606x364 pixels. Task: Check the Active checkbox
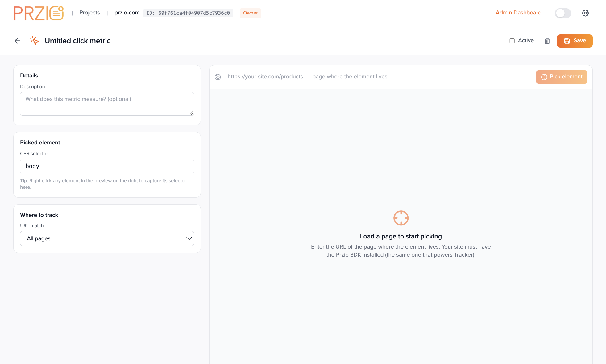512,41
